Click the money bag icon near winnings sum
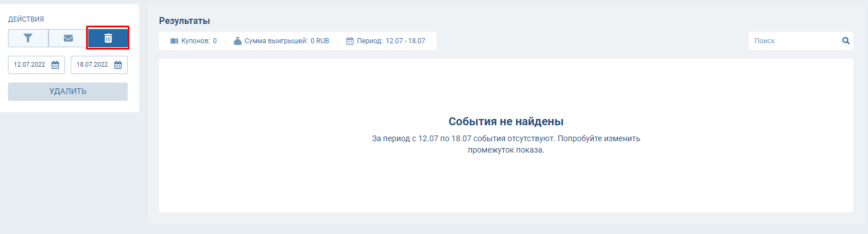868x234 pixels. pyautogui.click(x=238, y=41)
